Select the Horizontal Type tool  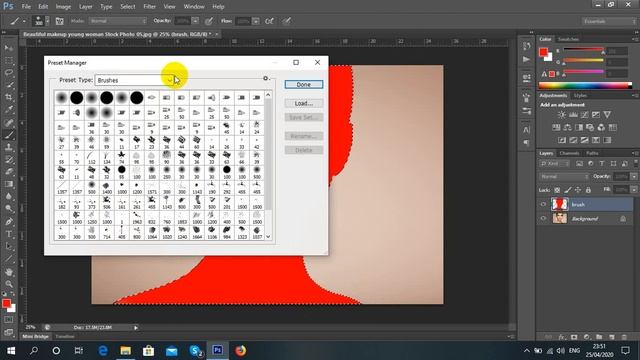pos(9,234)
